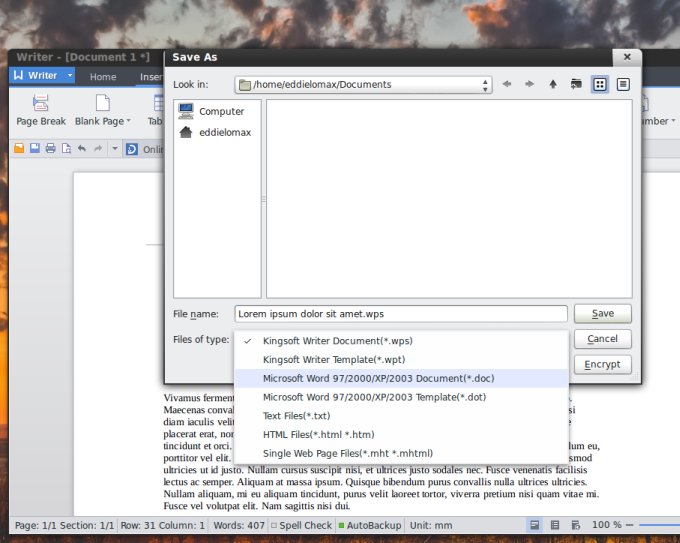Viewport: 680px width, 543px height.
Task: Close the Save As dialog
Action: 627,57
